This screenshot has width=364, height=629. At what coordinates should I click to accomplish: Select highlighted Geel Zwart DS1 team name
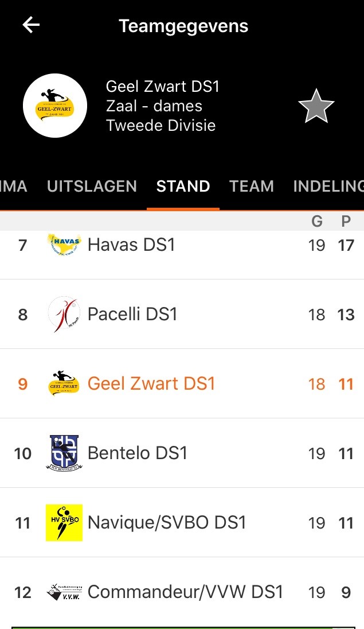(x=151, y=383)
